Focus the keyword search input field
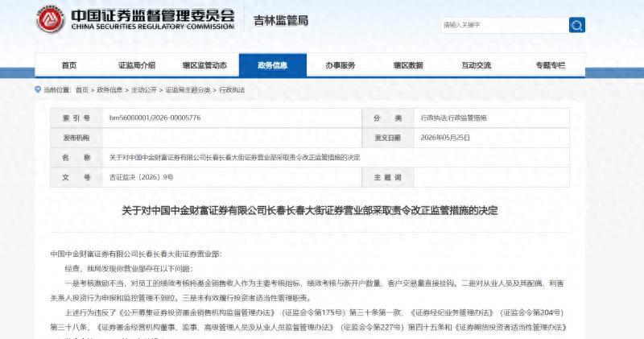Screen dimensions: 644x339 pos(505,25)
